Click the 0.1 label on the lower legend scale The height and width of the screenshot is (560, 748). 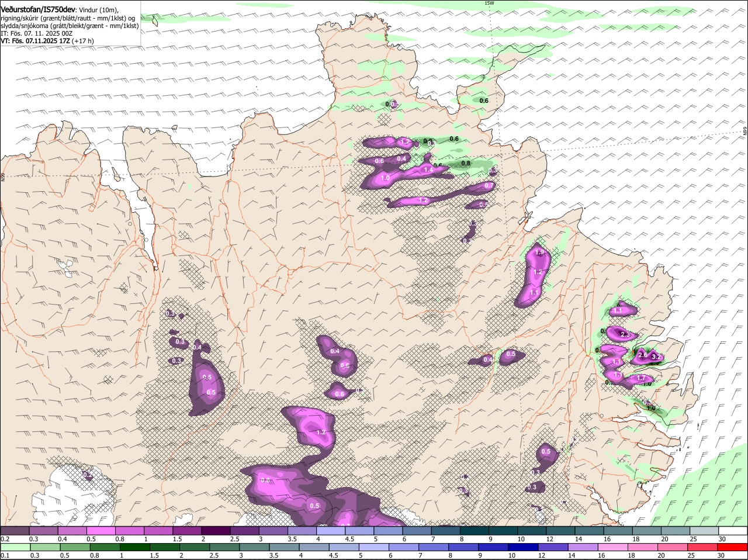[x=5, y=555]
